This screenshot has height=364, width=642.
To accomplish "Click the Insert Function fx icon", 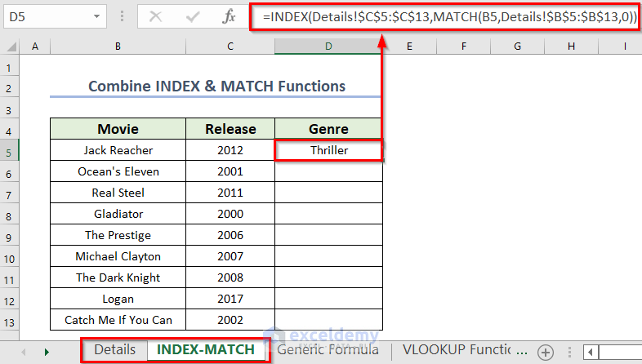I will 230,16.
